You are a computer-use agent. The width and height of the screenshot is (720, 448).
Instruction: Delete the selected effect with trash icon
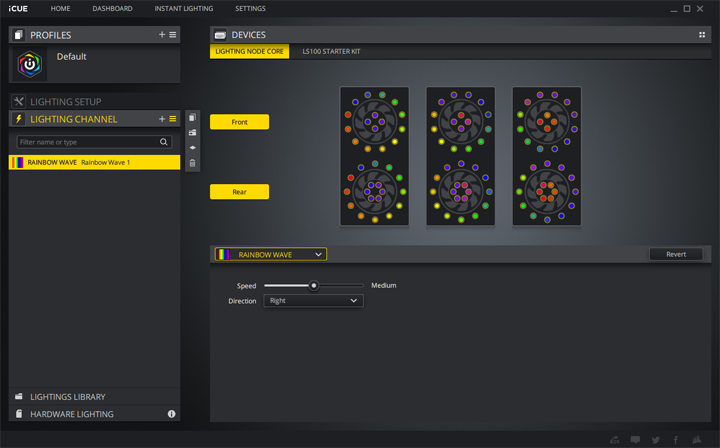click(192, 163)
